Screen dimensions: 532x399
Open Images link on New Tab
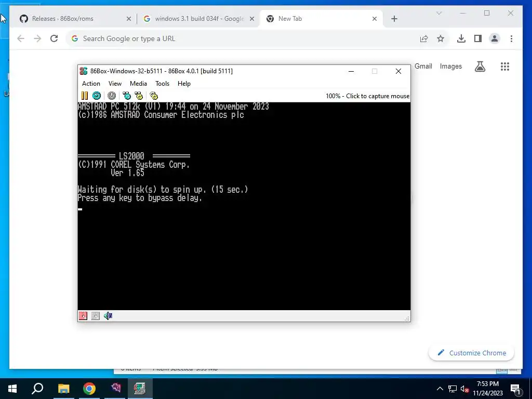(x=450, y=66)
